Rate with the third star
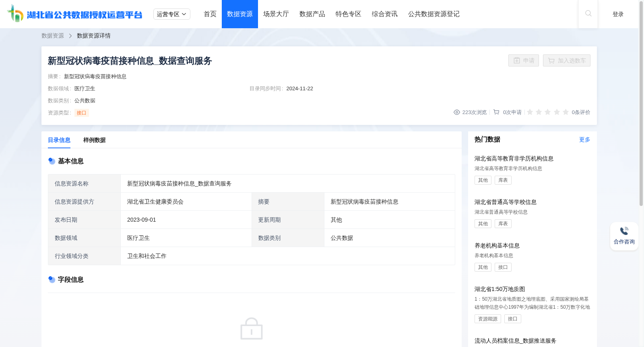This screenshot has width=644, height=347. [x=548, y=112]
